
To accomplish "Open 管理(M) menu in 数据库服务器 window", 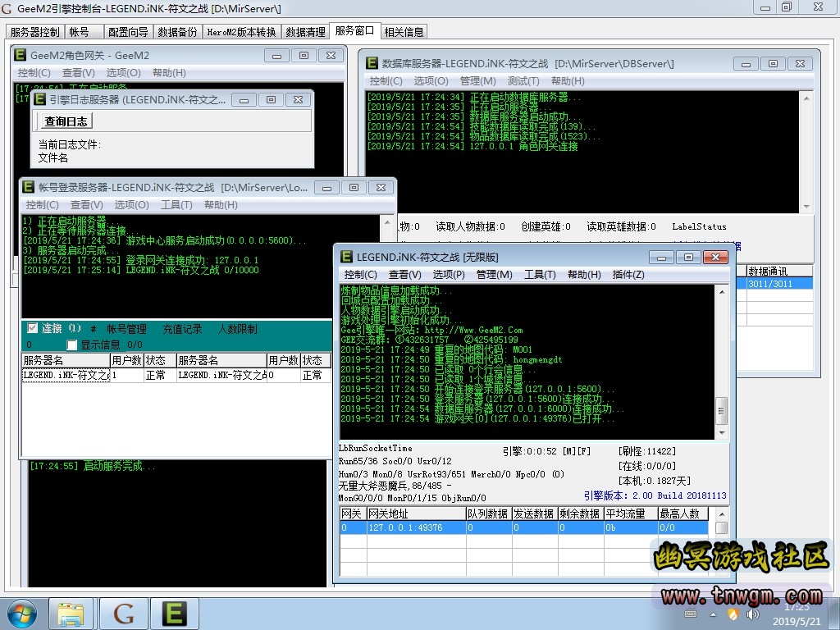I will click(x=478, y=81).
